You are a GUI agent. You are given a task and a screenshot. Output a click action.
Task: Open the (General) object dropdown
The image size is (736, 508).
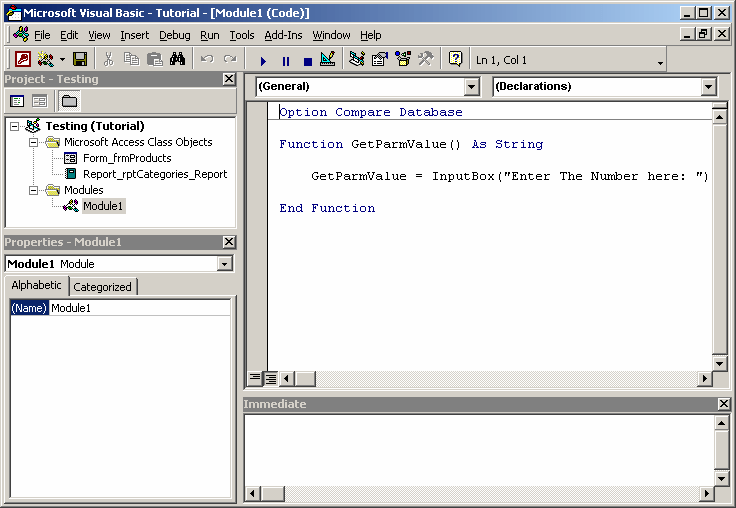471,87
